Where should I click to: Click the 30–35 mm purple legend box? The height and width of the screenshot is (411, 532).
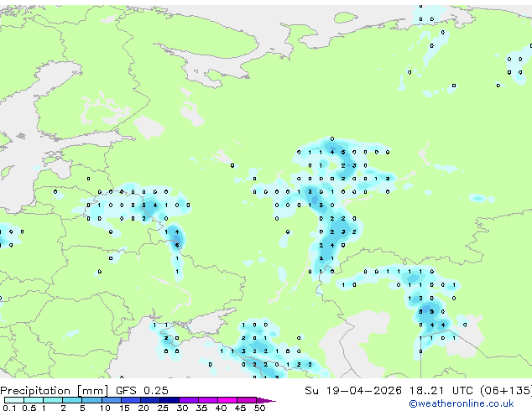click(x=189, y=400)
